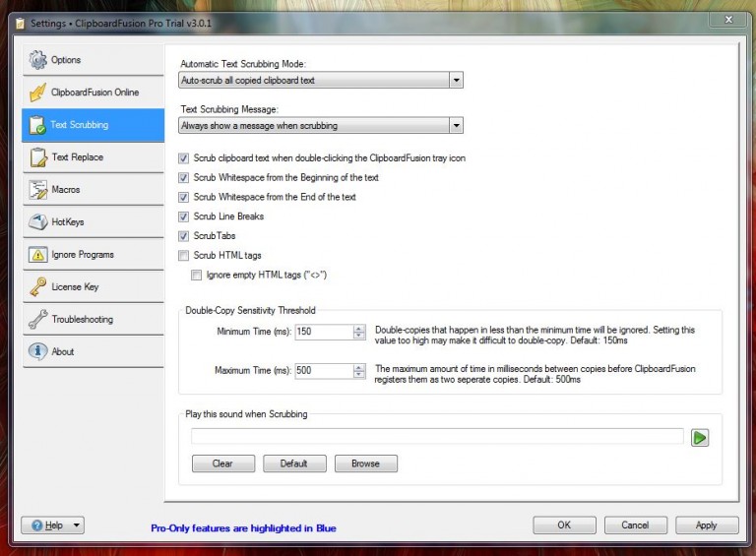This screenshot has height=556, width=756.
Task: Toggle Scrub Whitespace from Beginning checkbox
Action: coord(183,178)
